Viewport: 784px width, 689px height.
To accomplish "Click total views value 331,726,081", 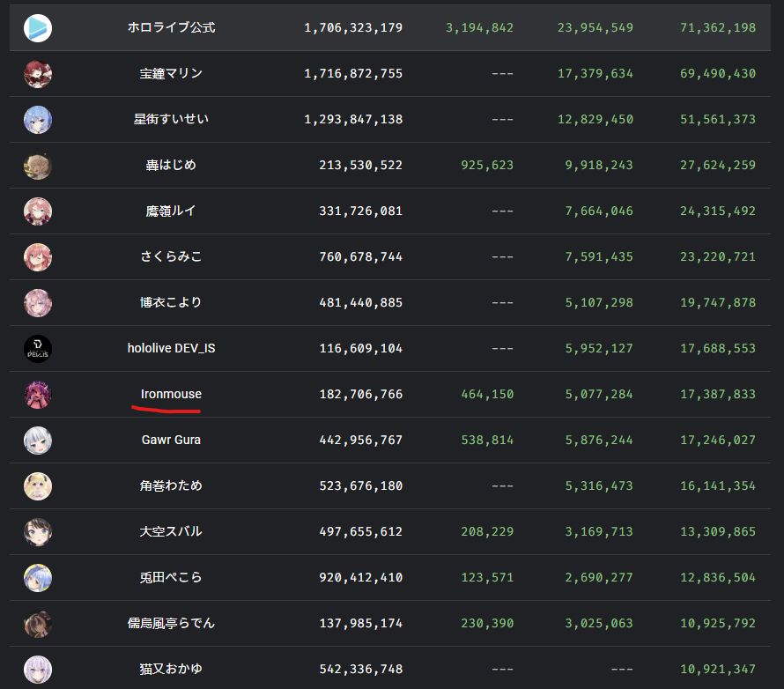I will tap(361, 211).
